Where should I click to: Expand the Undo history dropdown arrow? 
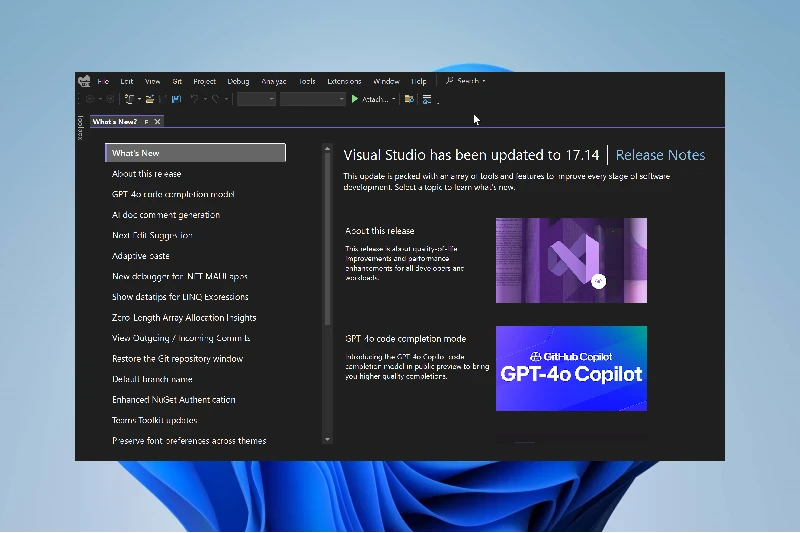pos(205,99)
